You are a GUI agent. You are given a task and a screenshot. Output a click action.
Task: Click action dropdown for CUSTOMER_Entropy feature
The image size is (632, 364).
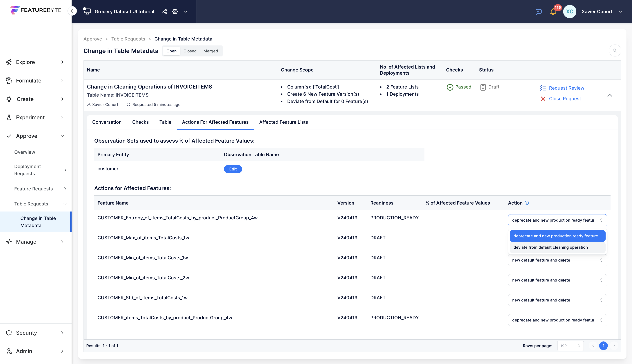[x=557, y=220]
